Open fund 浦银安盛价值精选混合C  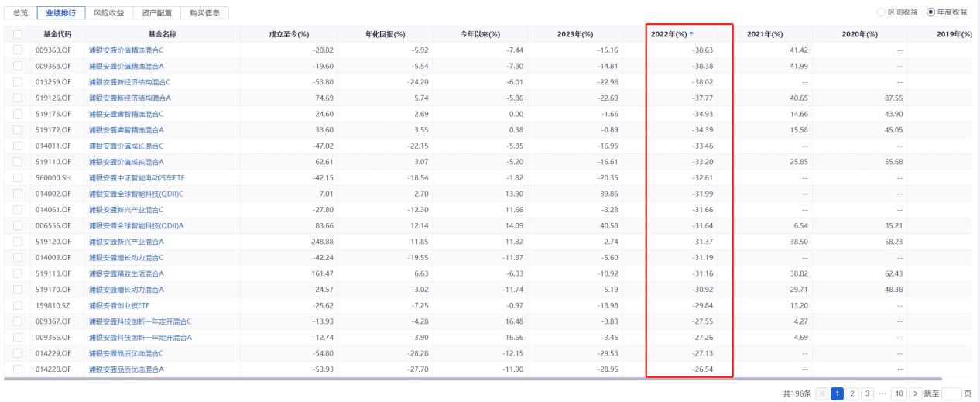(x=127, y=50)
